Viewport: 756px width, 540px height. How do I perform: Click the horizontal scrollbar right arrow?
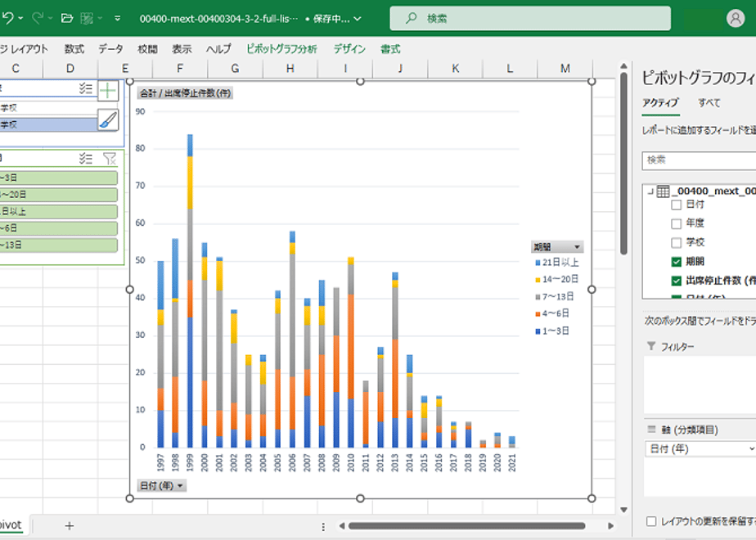pyautogui.click(x=610, y=525)
